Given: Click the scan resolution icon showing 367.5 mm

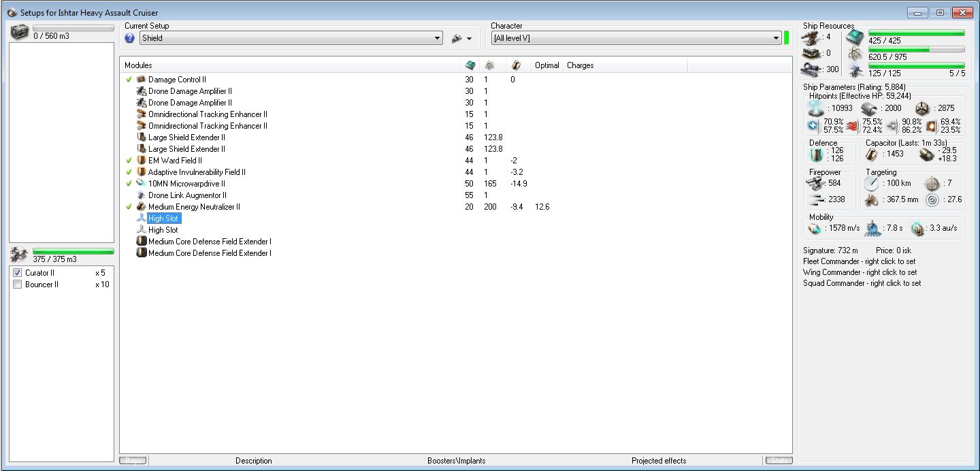Looking at the screenshot, I should pyautogui.click(x=872, y=199).
